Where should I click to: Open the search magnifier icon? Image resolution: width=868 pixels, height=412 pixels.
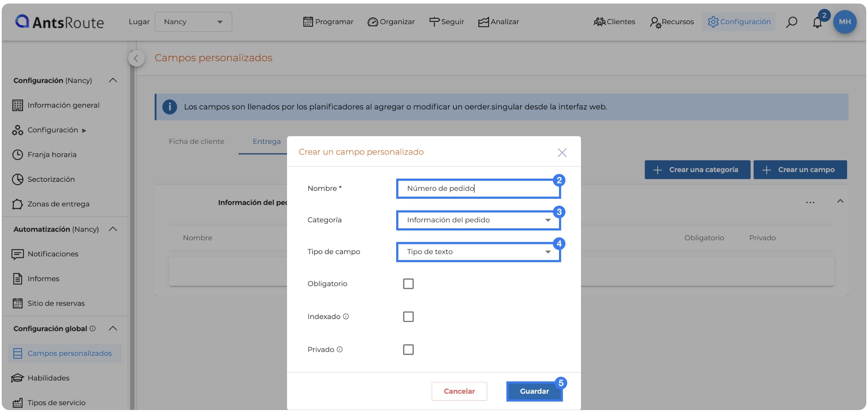pos(791,22)
